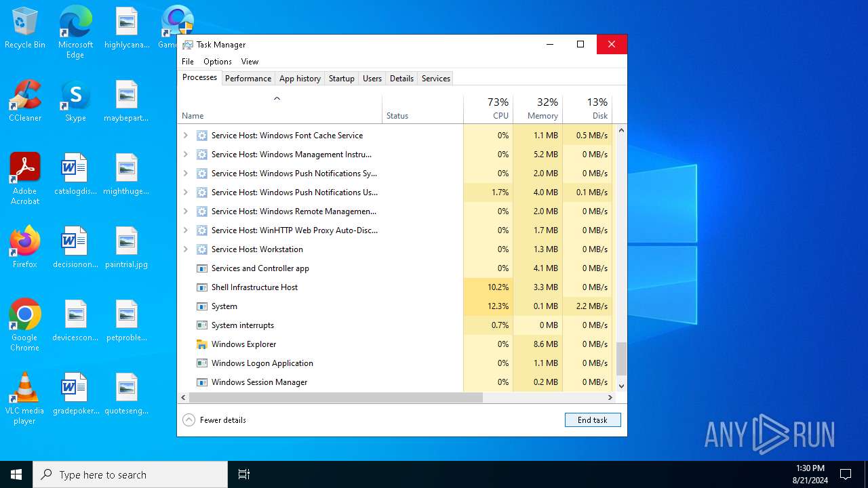Click the 8.6 MB memory value
Screen dimensions: 868x488
(x=545, y=344)
